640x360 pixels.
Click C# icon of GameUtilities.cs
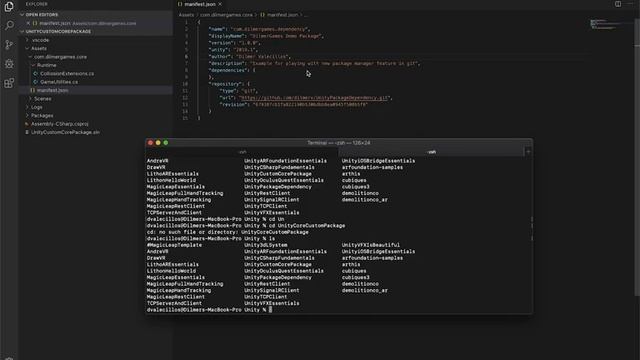(x=36, y=82)
